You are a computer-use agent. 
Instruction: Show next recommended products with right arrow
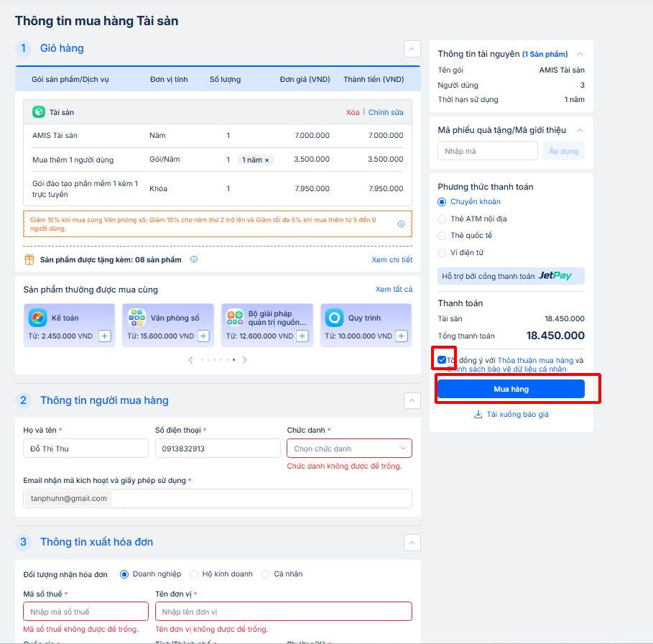coord(244,359)
